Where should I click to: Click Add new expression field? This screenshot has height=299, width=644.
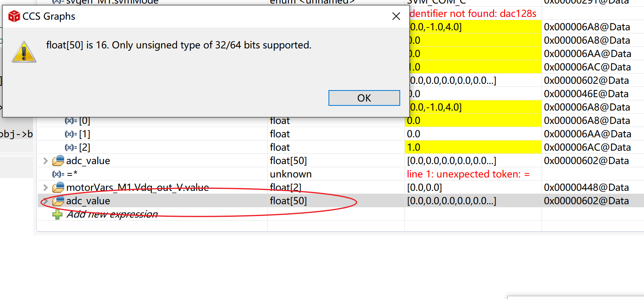112,214
